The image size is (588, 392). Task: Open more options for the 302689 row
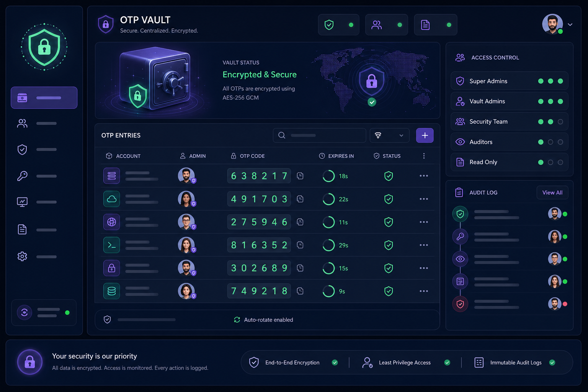[x=424, y=268]
